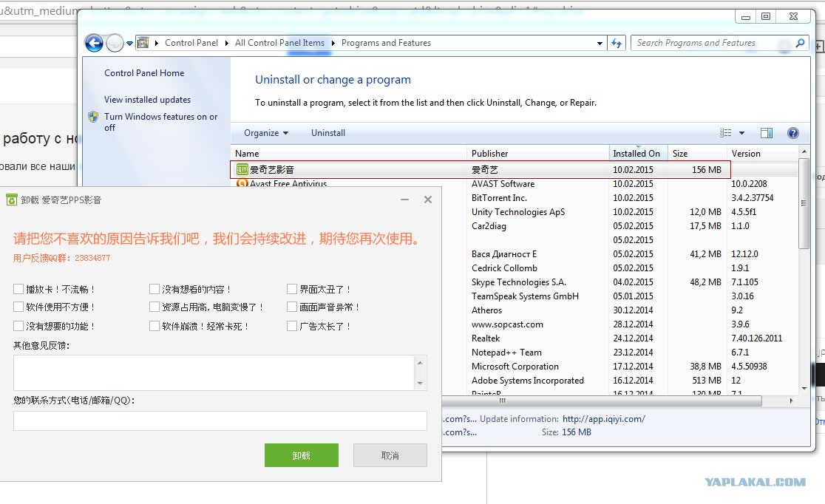825x504 pixels.
Task: Expand the arrow after Control Panel breadcrumb
Action: click(x=226, y=43)
